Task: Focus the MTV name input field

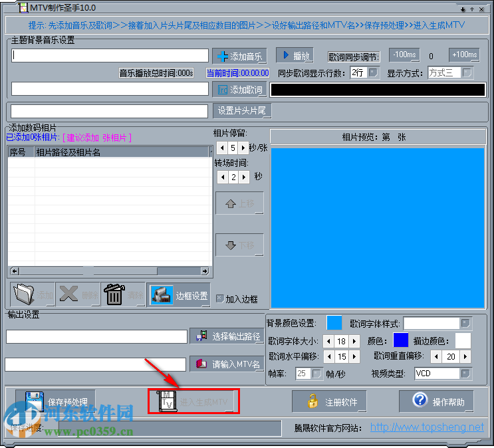Action: pos(96,364)
